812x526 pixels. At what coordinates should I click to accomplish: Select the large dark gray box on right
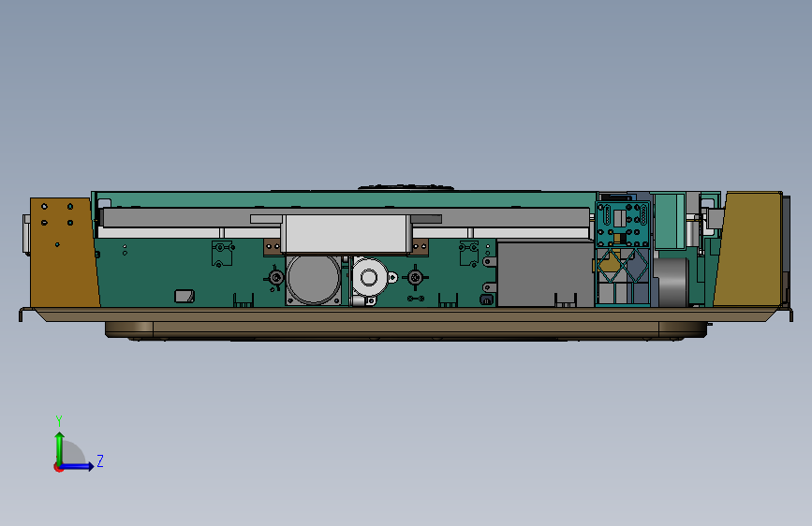click(x=545, y=273)
